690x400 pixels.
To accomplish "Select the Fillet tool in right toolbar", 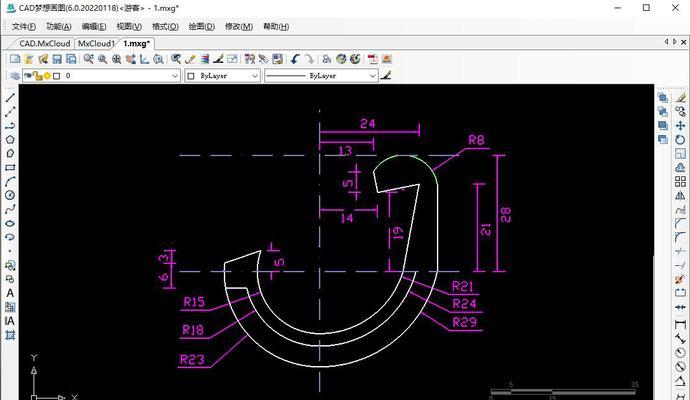I will pyautogui.click(x=680, y=237).
